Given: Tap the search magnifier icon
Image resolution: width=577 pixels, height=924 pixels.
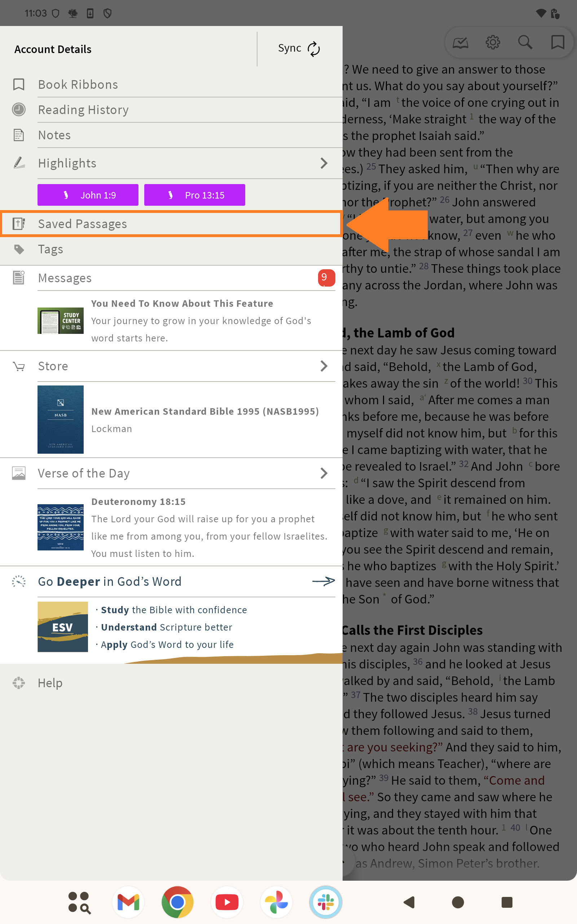Looking at the screenshot, I should 525,42.
